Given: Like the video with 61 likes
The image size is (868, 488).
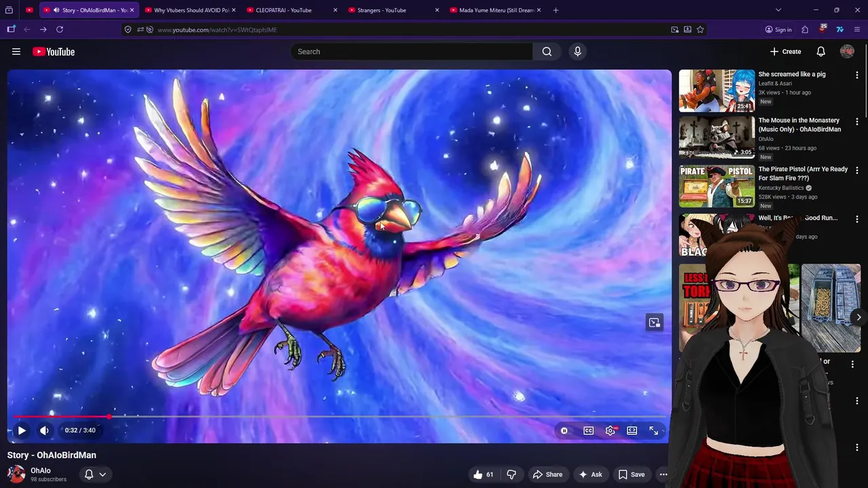Looking at the screenshot, I should (x=484, y=474).
